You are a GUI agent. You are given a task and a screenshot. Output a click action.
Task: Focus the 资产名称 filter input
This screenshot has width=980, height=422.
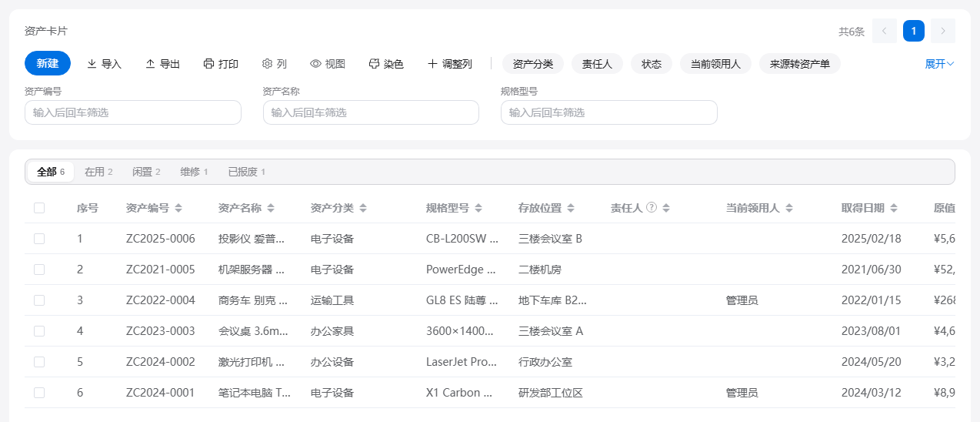click(x=371, y=112)
